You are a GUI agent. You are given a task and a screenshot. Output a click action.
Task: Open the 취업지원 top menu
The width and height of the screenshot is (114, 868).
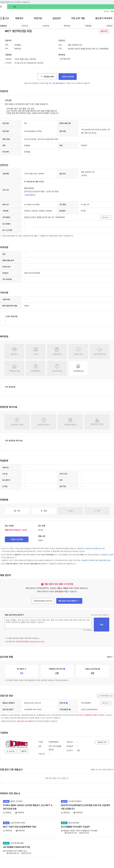pos(38,18)
